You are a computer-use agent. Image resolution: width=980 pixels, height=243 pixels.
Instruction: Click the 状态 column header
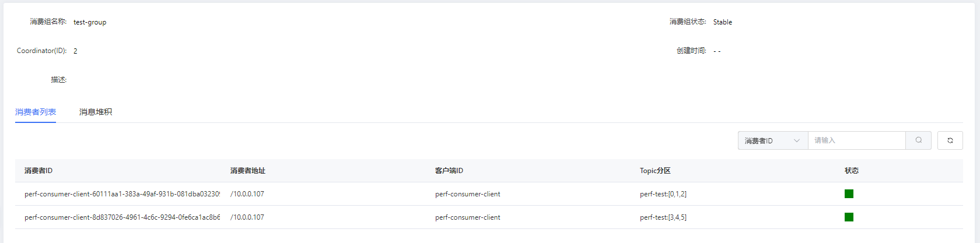pos(851,171)
